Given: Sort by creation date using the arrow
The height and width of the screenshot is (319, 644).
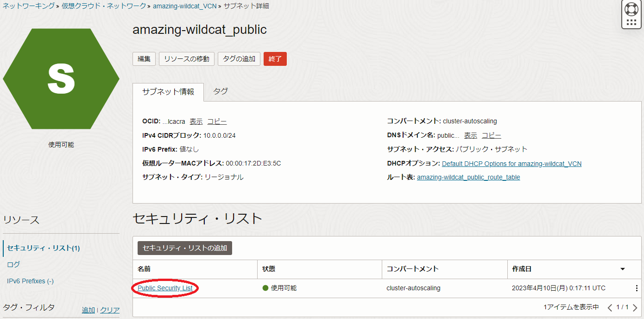Looking at the screenshot, I should pyautogui.click(x=623, y=269).
